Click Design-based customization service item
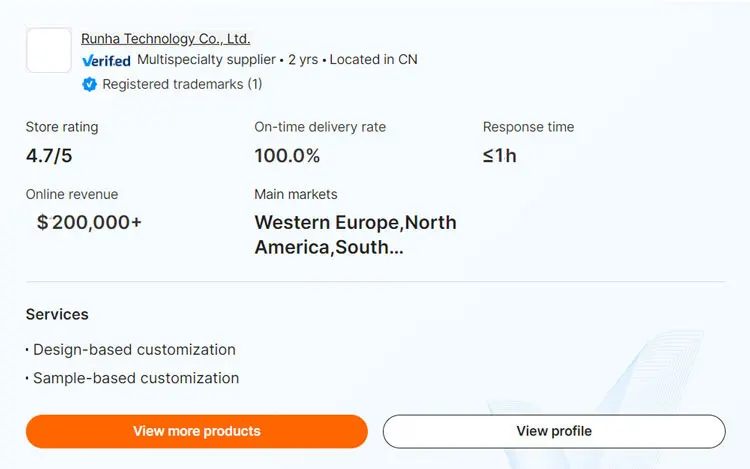Screen dimensions: 750x469 tap(134, 350)
